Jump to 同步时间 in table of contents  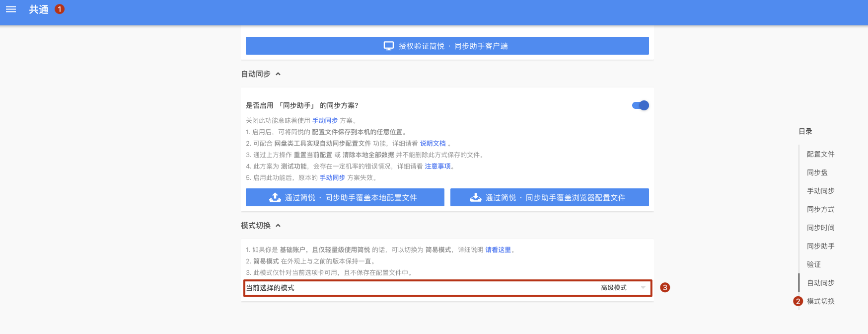point(821,228)
